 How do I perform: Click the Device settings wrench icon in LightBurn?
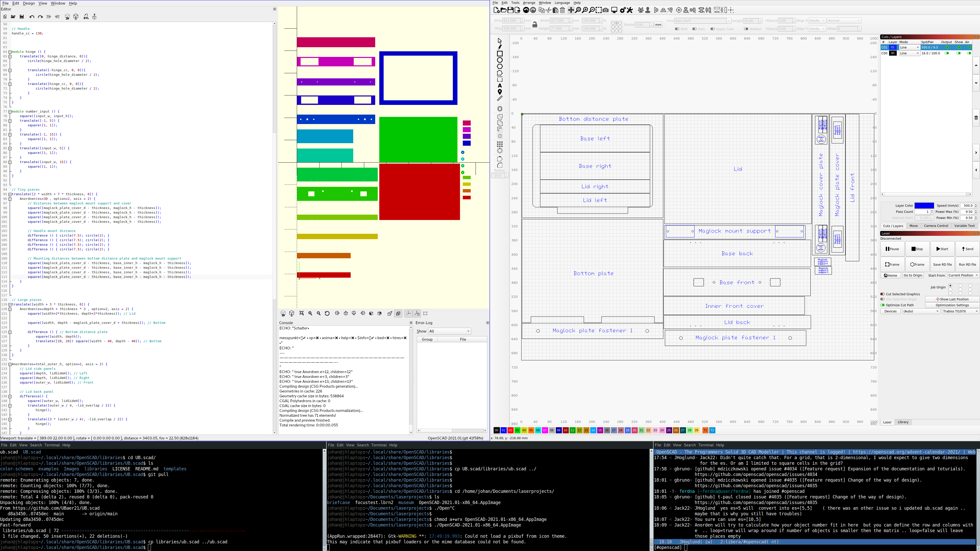tap(630, 10)
